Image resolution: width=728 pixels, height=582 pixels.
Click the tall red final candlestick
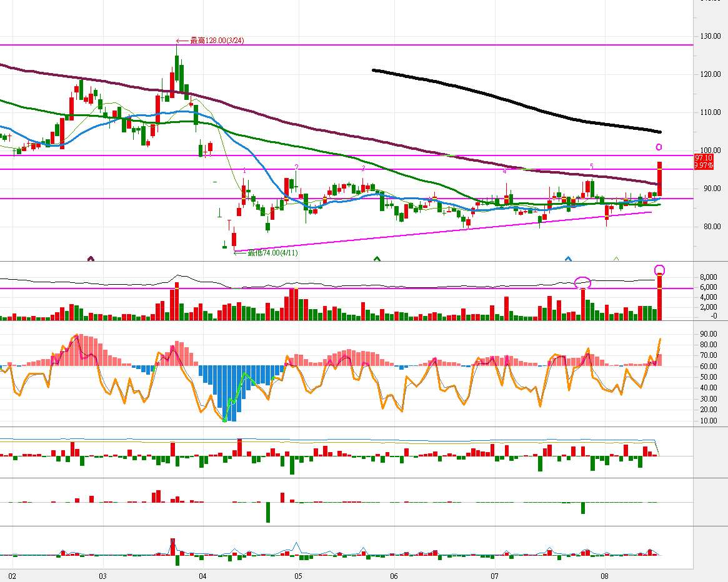pos(659,179)
